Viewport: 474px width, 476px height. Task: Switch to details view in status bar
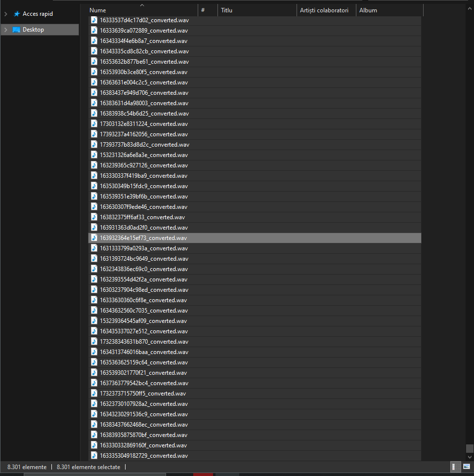pos(453,467)
